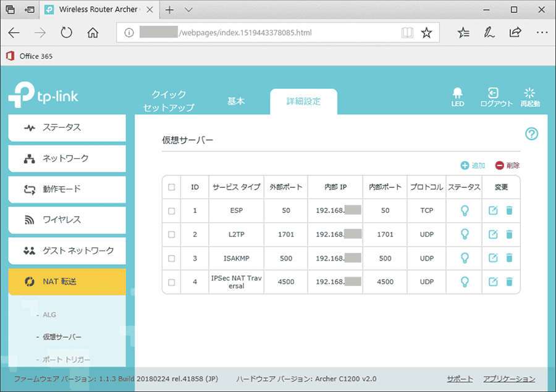
Task: Toggle status bulb for ISAKMP row
Action: pos(465,258)
